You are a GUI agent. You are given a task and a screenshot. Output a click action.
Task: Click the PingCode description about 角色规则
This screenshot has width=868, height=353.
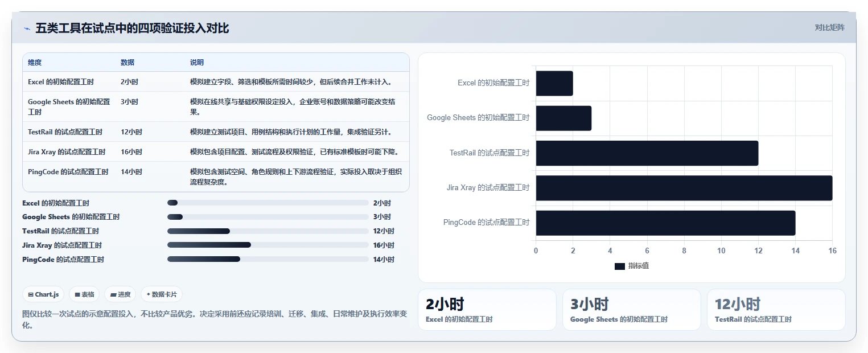tap(296, 177)
